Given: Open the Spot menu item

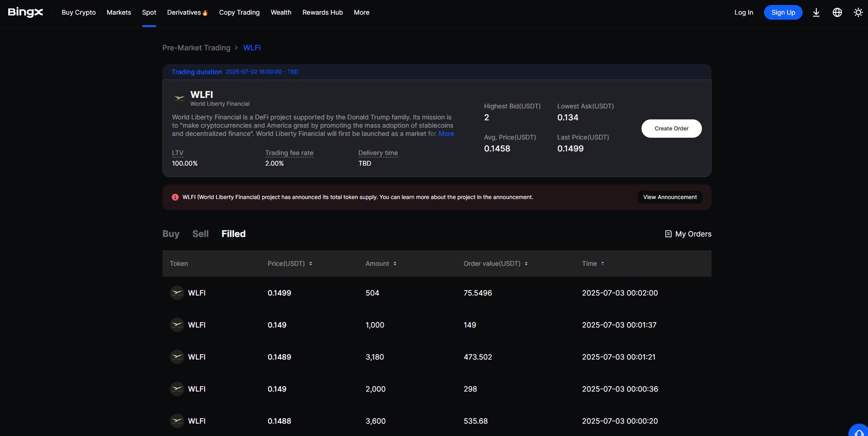Looking at the screenshot, I should 149,12.
